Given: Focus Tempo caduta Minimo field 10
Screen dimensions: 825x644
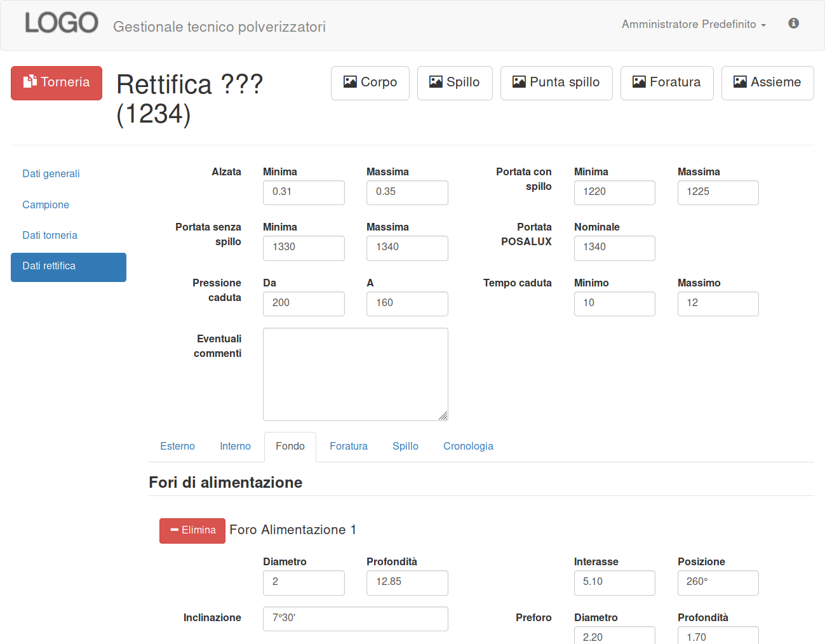Looking at the screenshot, I should pyautogui.click(x=615, y=304).
